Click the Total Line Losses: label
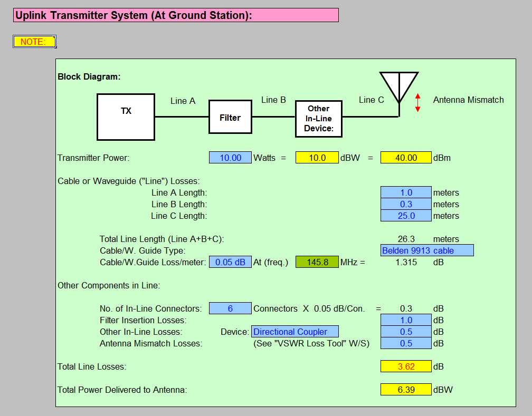This screenshot has height=416, width=532. 92,366
